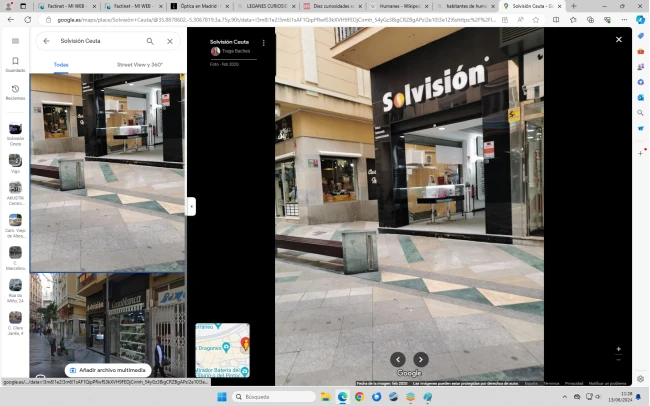This screenshot has width=650, height=406.
Task: Open recent place Rúa do Miño, 24
Action: pos(15,290)
